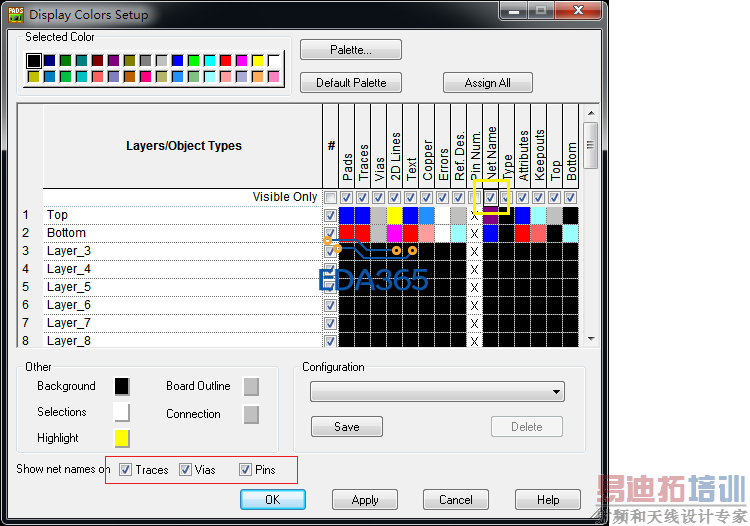Click Bottom layer Pads red cell

[x=347, y=233]
